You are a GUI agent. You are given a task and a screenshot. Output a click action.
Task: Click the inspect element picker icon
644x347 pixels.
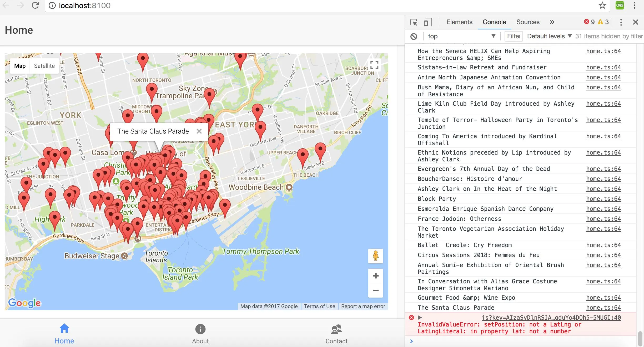click(x=414, y=22)
